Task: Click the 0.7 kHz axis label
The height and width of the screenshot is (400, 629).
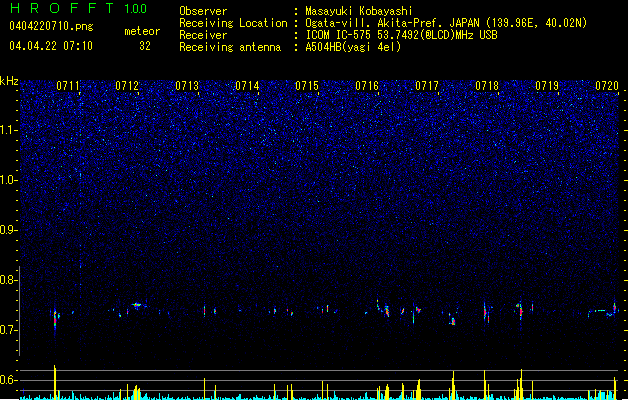Action: [9, 330]
